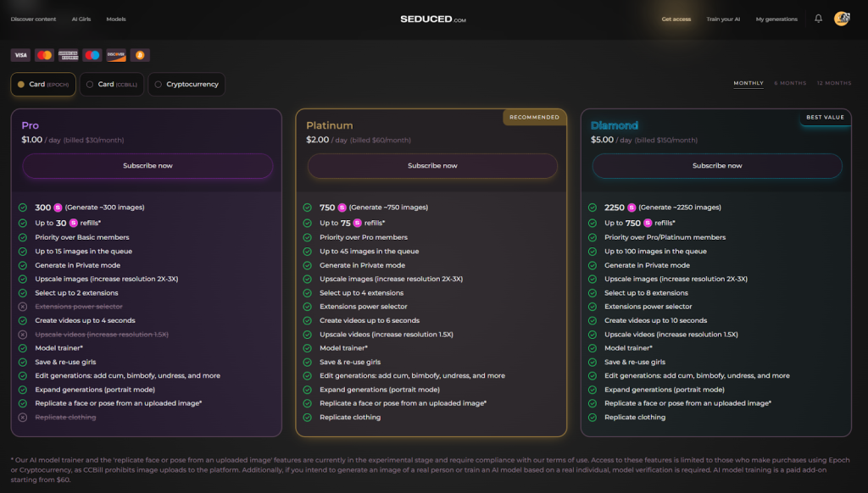Click the $2.00 / day price
This screenshot has height=493, width=868.
tap(326, 140)
